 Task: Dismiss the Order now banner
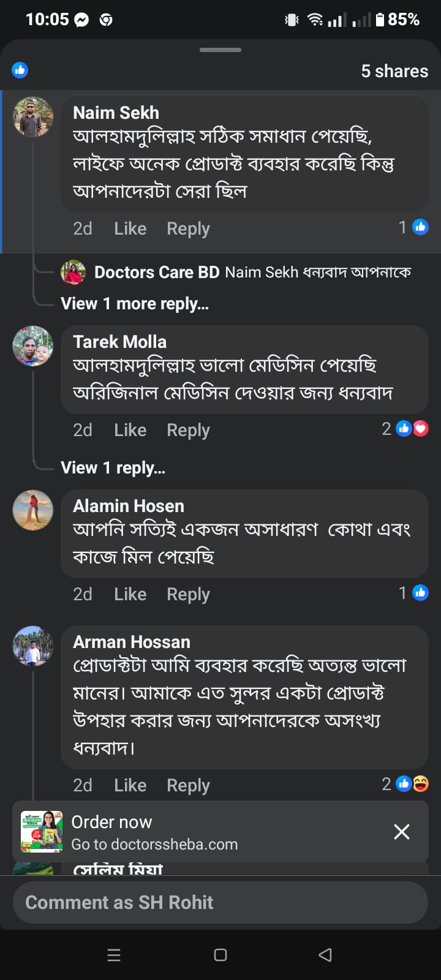click(402, 831)
